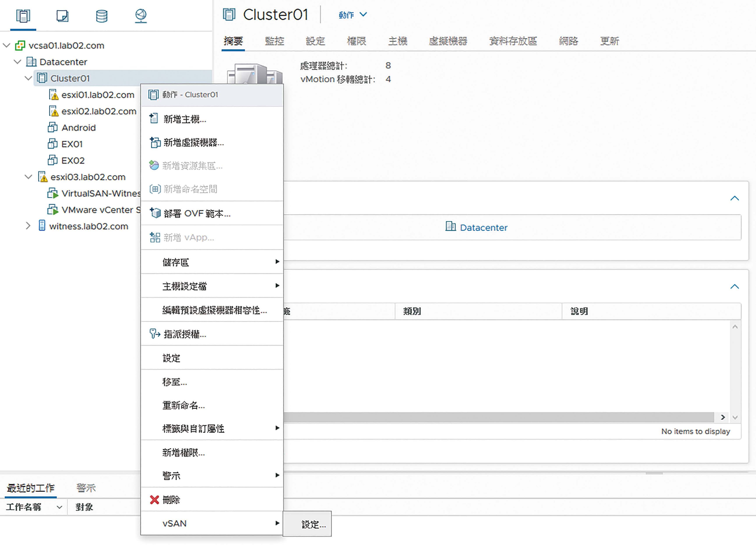Open the 標籤與自訂屬性 submenu
The image size is (756, 545).
click(212, 429)
